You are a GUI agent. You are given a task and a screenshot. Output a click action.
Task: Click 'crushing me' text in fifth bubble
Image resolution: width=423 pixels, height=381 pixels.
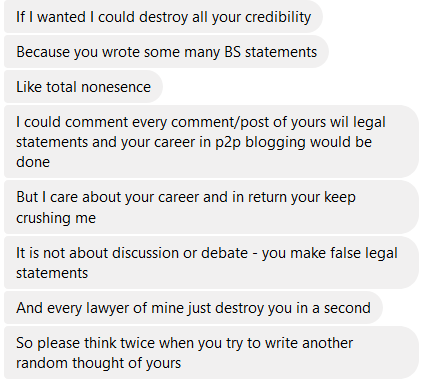click(56, 218)
